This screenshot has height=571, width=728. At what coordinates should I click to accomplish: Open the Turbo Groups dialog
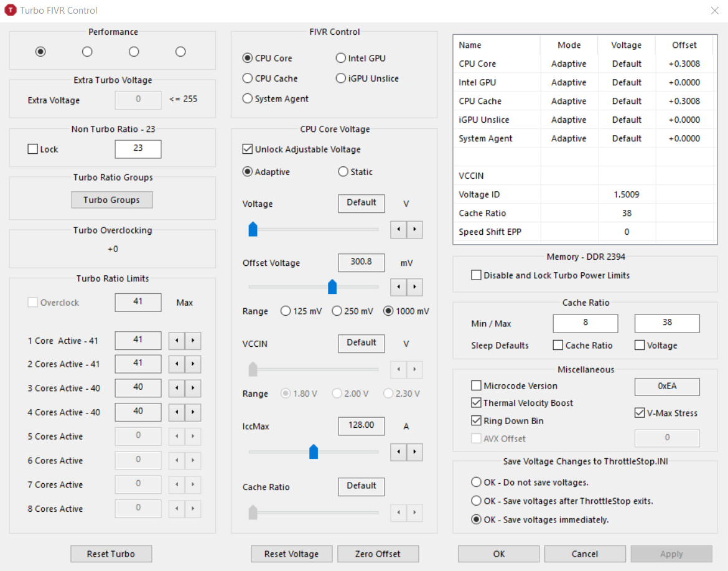(x=112, y=200)
